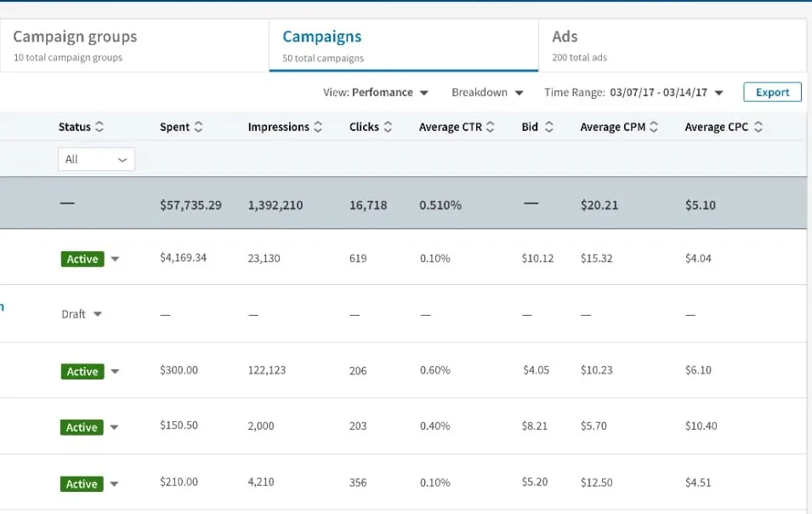Image resolution: width=812 pixels, height=514 pixels.
Task: Sort by Bid column sort icon
Action: (549, 128)
